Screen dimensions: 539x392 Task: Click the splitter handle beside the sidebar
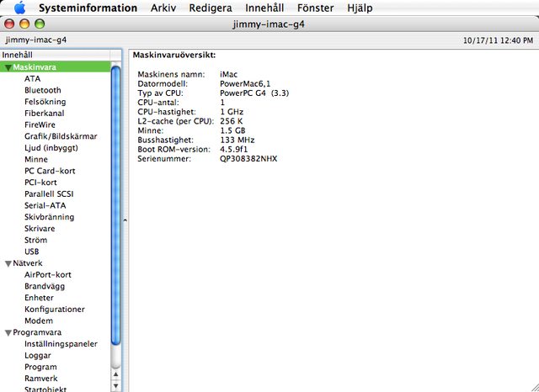tap(125, 220)
